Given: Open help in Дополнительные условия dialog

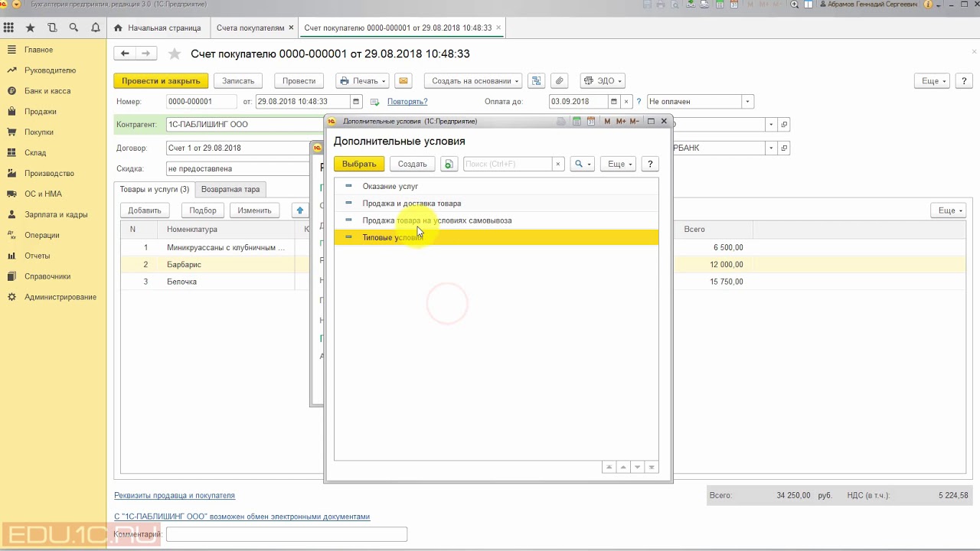Looking at the screenshot, I should (x=650, y=164).
